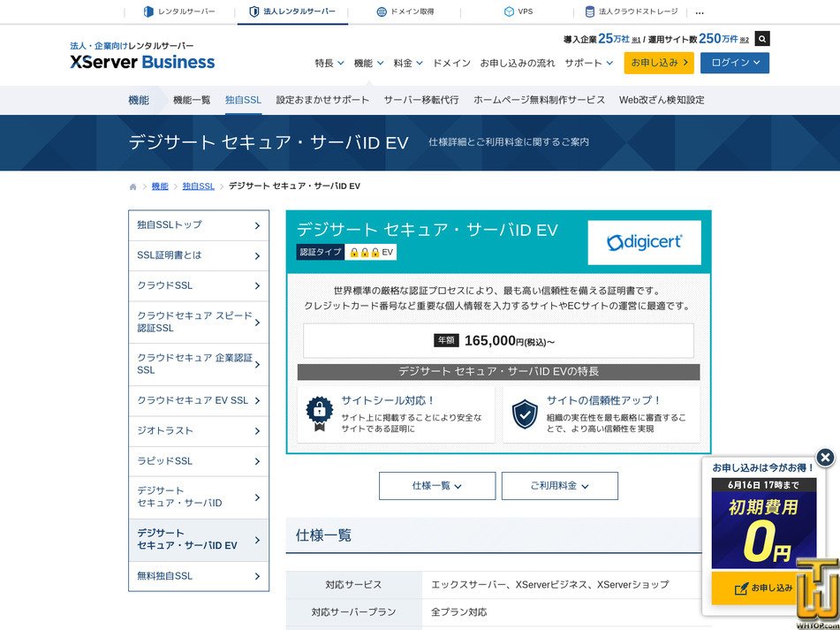Open クラウドセキュア 企業認証SSL sidebar item
Image resolution: width=840 pixels, height=630 pixels.
199,364
